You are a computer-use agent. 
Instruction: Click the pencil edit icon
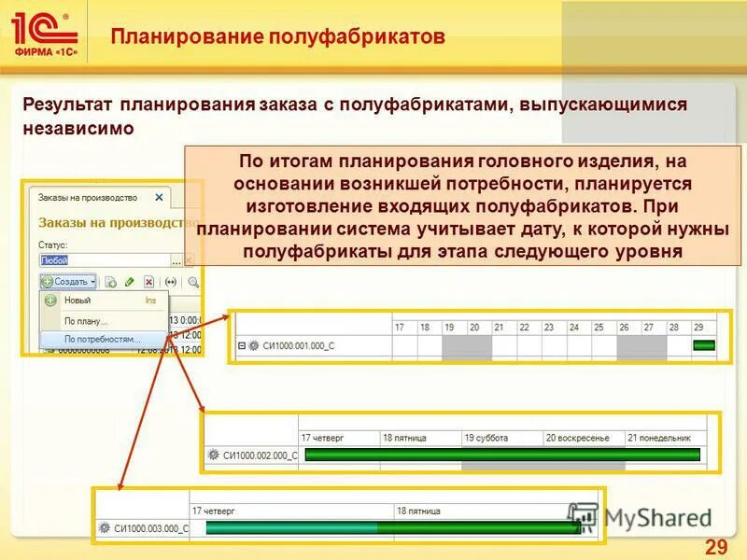(130, 283)
